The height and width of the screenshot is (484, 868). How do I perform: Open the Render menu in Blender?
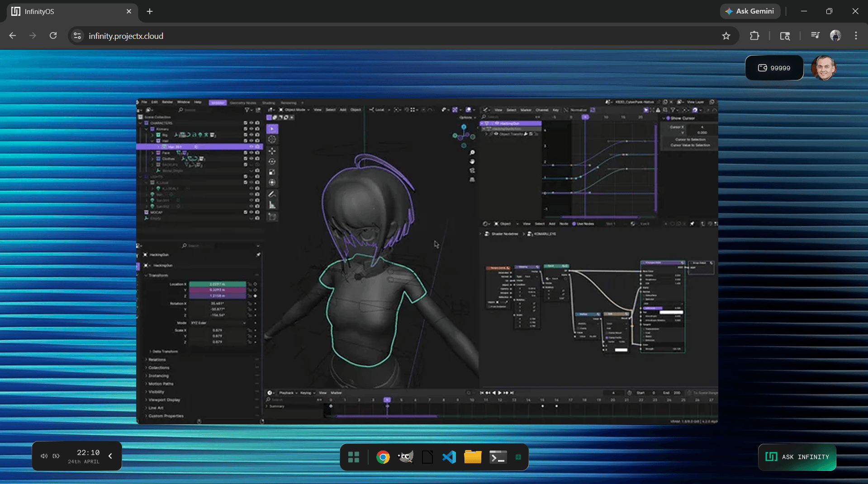(x=167, y=103)
